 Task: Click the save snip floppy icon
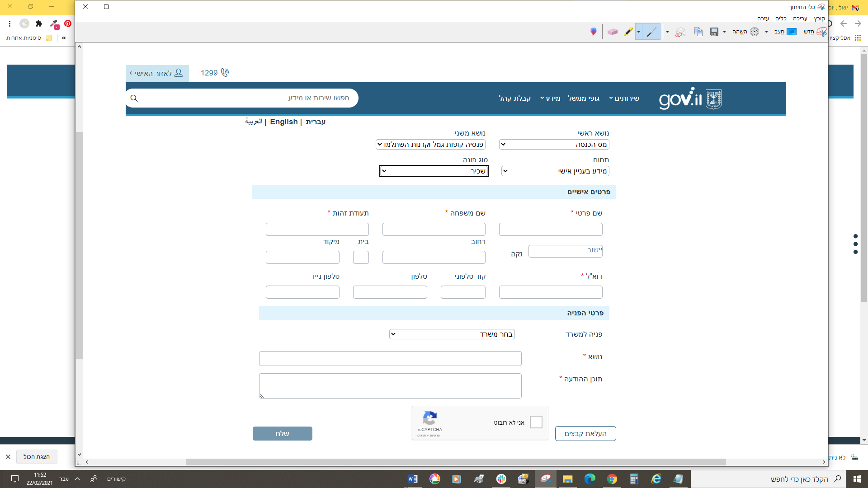tap(714, 32)
